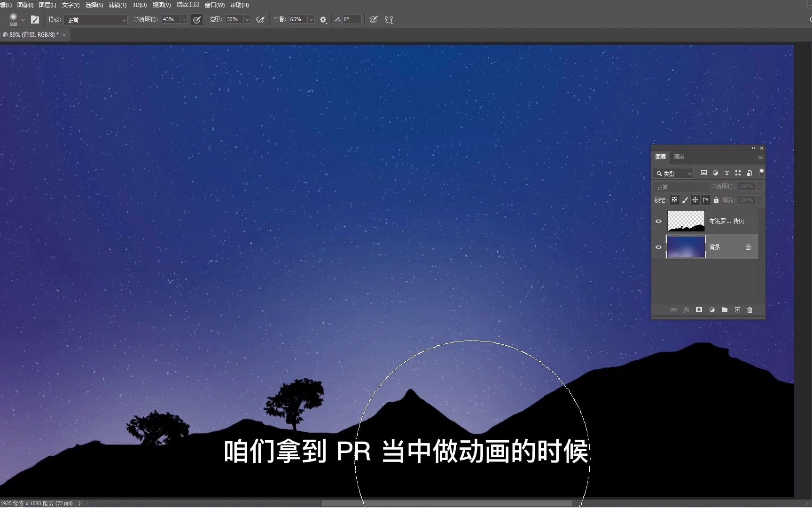Open the Layers panel flyout menu
The height and width of the screenshot is (508, 812).
(761, 157)
